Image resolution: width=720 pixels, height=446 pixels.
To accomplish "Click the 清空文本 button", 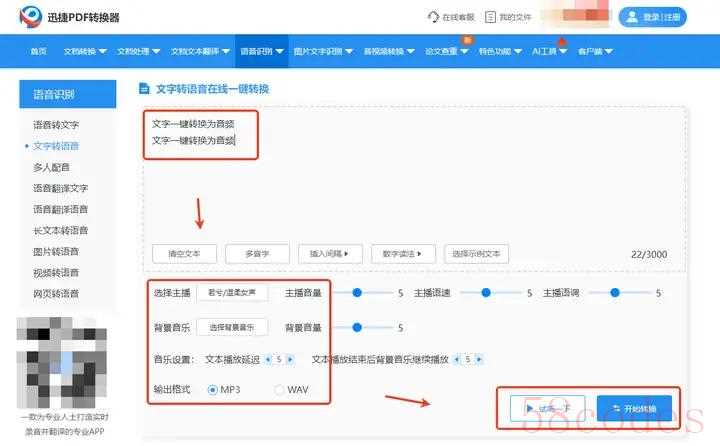I will 183,253.
